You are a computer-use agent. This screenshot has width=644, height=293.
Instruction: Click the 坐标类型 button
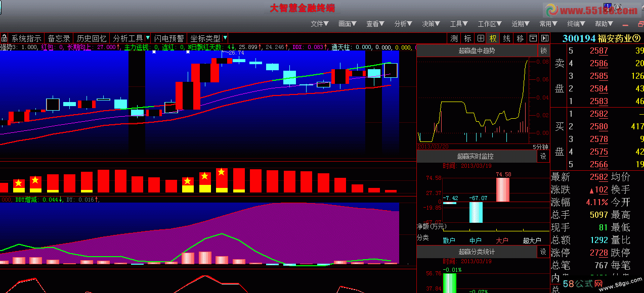(x=205, y=38)
